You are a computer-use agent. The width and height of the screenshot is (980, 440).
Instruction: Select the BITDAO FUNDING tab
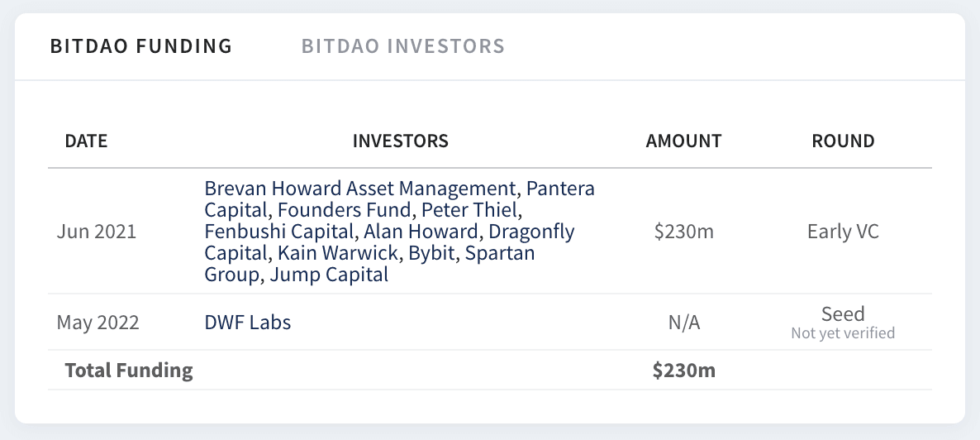coord(141,46)
